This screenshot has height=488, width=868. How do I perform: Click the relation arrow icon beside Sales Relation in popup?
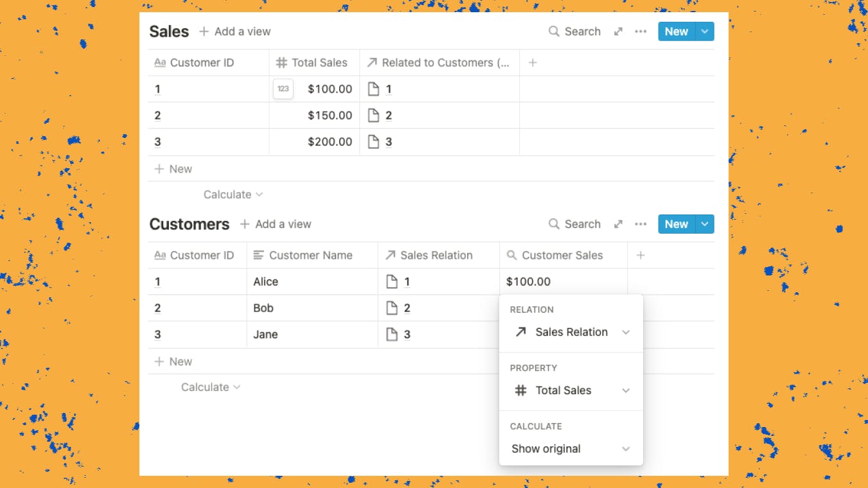tap(522, 332)
